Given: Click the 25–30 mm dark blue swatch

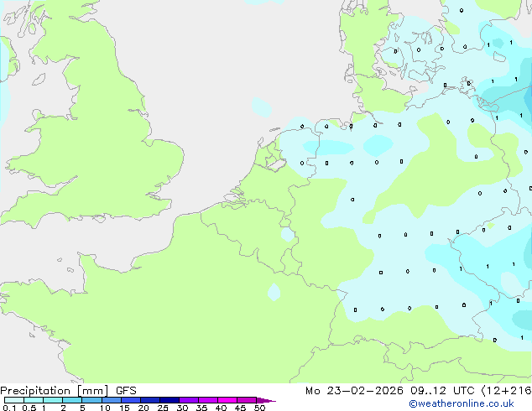Looking at the screenshot, I should 170,400.
